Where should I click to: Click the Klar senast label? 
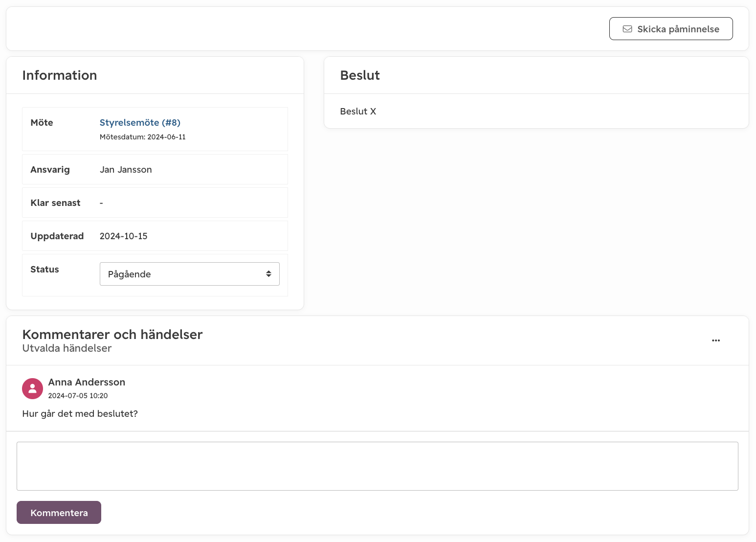(55, 203)
